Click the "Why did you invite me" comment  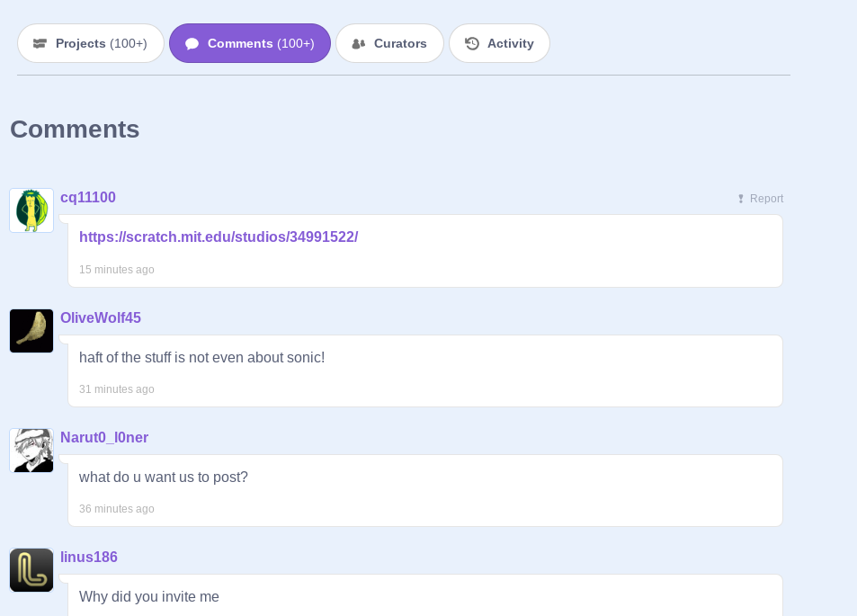[149, 597]
